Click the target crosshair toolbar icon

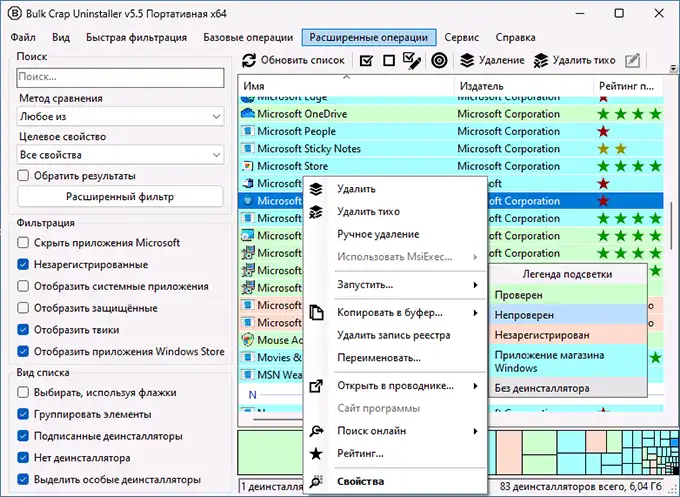coord(439,60)
